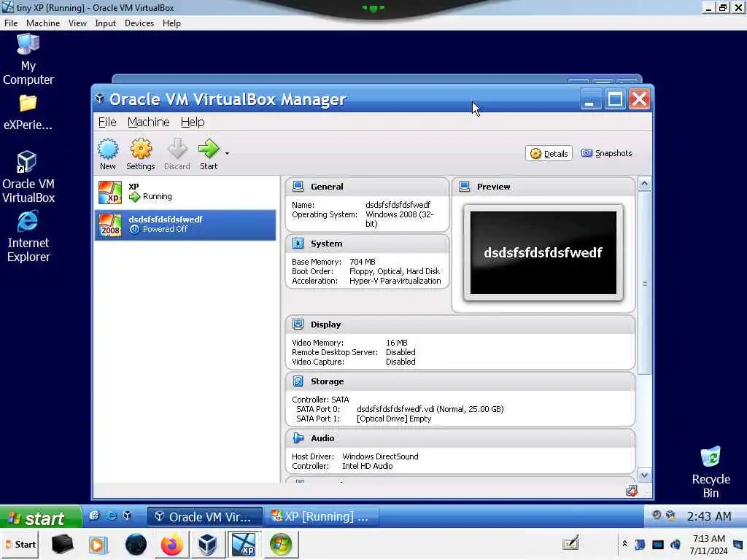The image size is (747, 560).
Task: Click the Audio section header
Action: coord(460,438)
